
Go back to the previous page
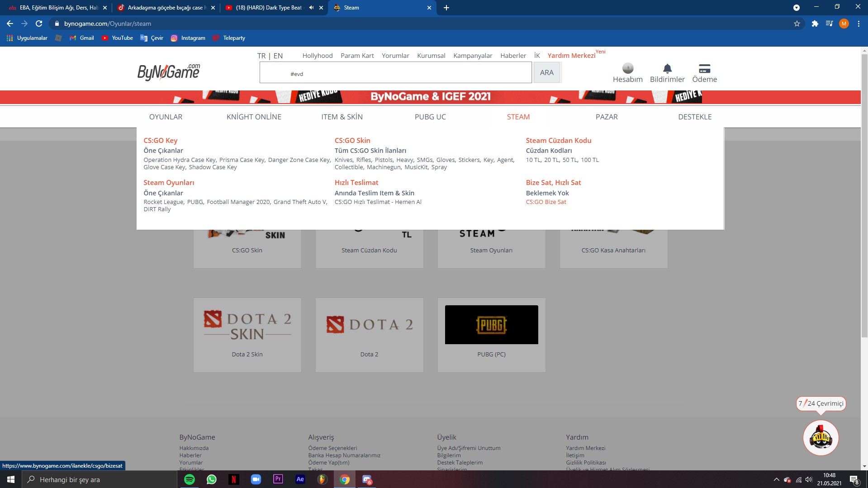pyautogui.click(x=10, y=24)
